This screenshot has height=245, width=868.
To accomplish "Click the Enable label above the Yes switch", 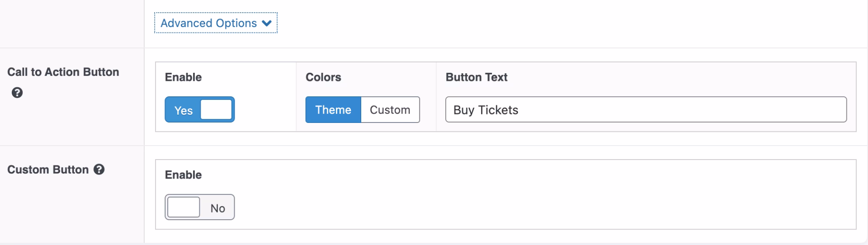I will click(x=183, y=77).
